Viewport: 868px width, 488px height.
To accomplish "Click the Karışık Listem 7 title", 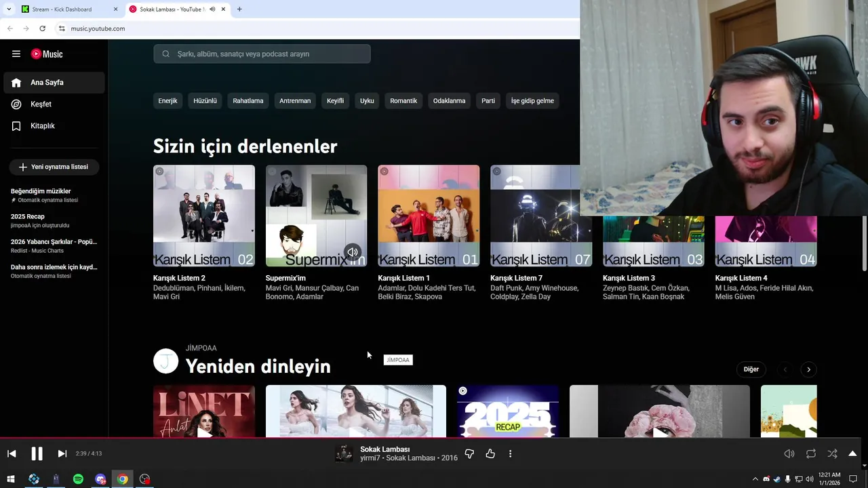I will tap(516, 278).
